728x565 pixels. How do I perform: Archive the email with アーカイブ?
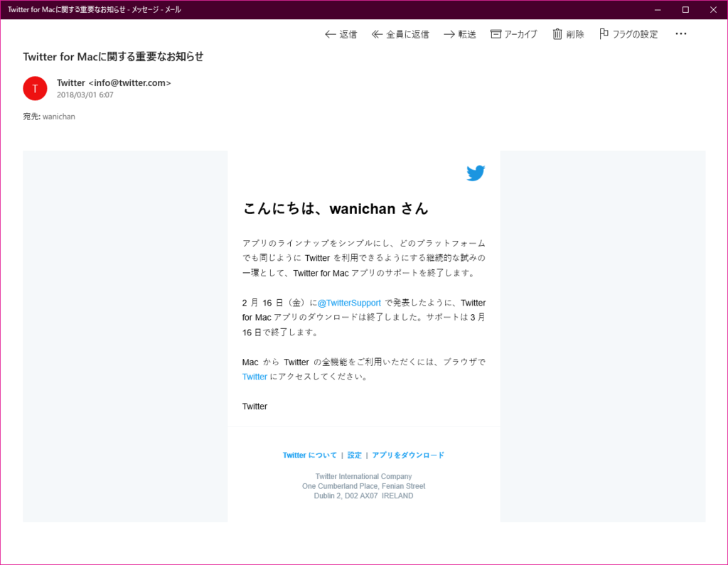point(514,34)
